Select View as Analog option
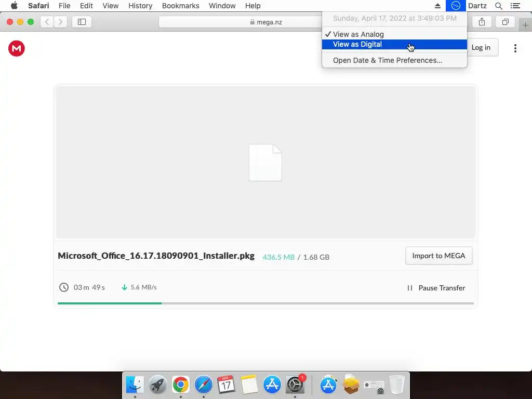The width and height of the screenshot is (532, 399). (394, 34)
